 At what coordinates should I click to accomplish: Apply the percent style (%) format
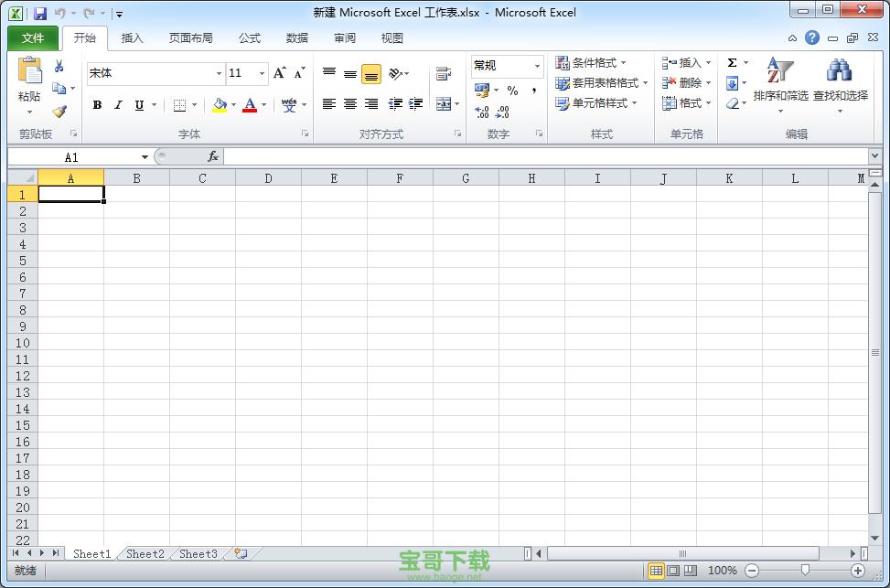tap(511, 91)
